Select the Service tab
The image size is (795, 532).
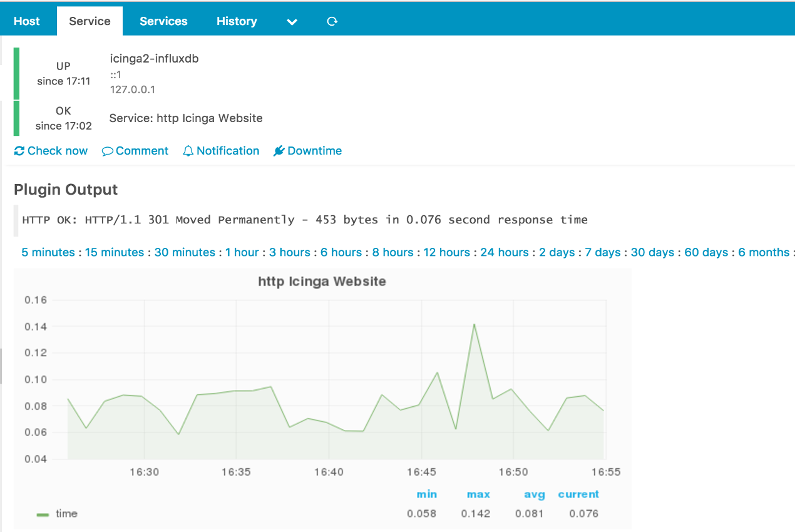(x=90, y=21)
